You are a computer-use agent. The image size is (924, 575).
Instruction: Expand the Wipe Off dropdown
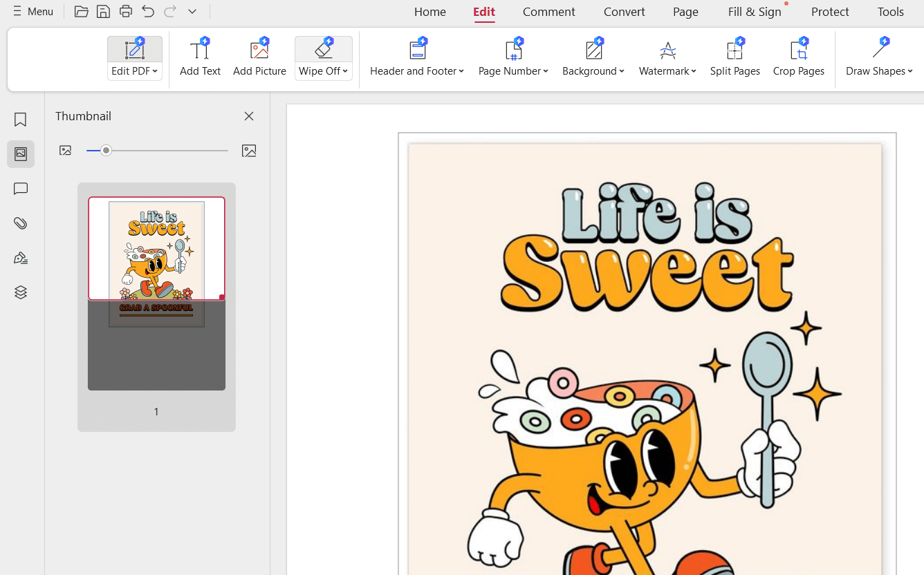345,70
